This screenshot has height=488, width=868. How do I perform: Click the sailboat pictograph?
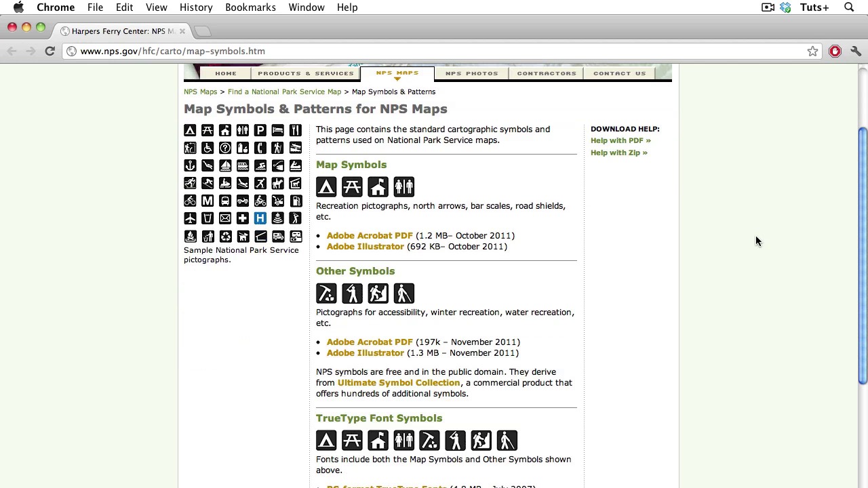coord(225,165)
